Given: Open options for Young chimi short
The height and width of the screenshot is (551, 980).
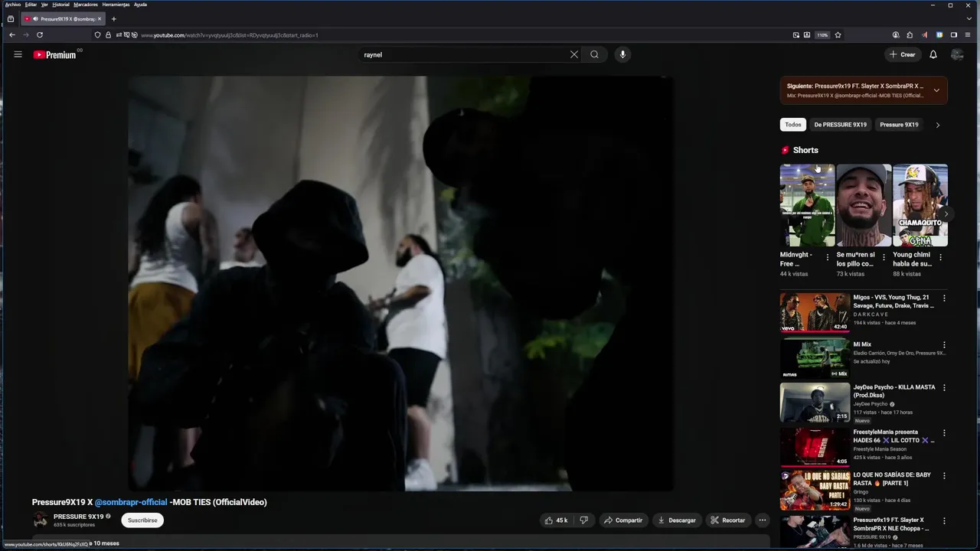Looking at the screenshot, I should (x=940, y=257).
